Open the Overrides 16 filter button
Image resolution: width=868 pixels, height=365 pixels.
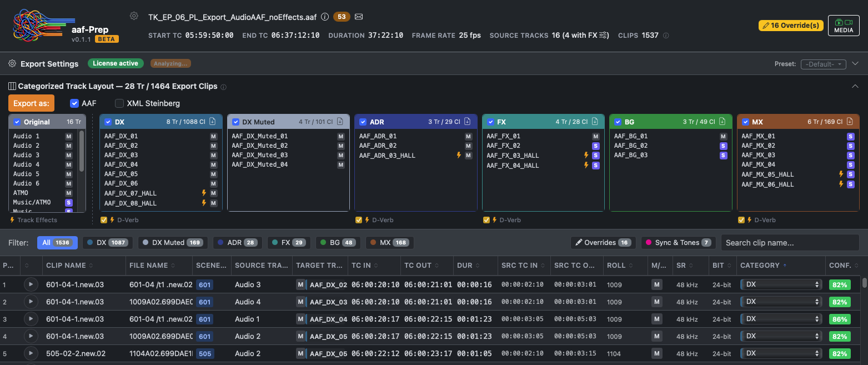coord(603,243)
